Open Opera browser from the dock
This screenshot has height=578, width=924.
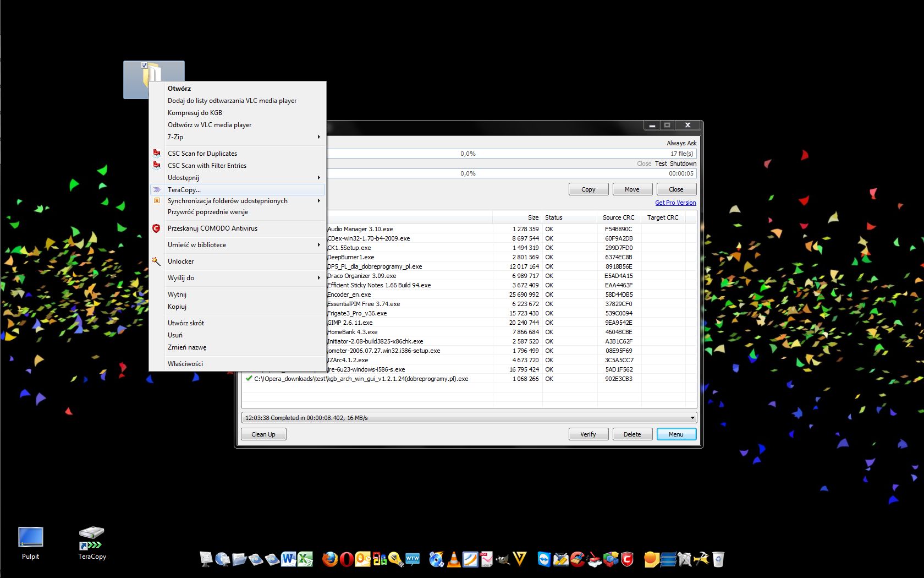tap(346, 559)
